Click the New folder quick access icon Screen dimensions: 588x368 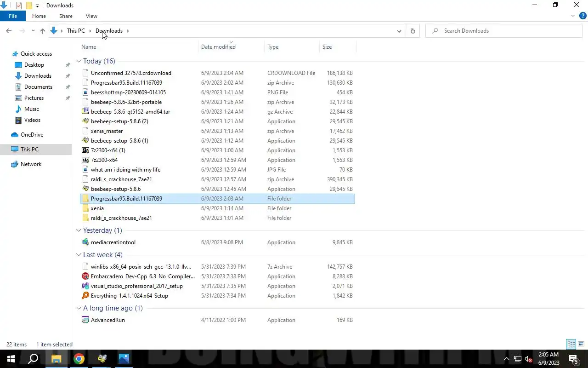29,6
